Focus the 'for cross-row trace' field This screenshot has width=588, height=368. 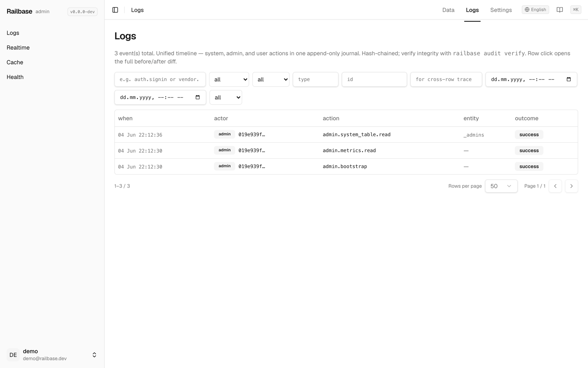pyautogui.click(x=446, y=79)
